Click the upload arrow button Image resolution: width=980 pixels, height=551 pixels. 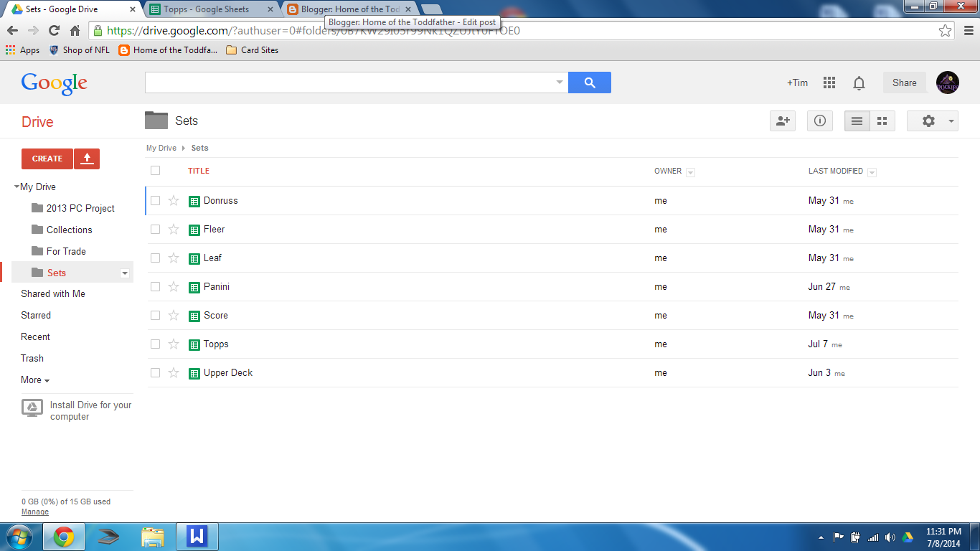point(87,159)
